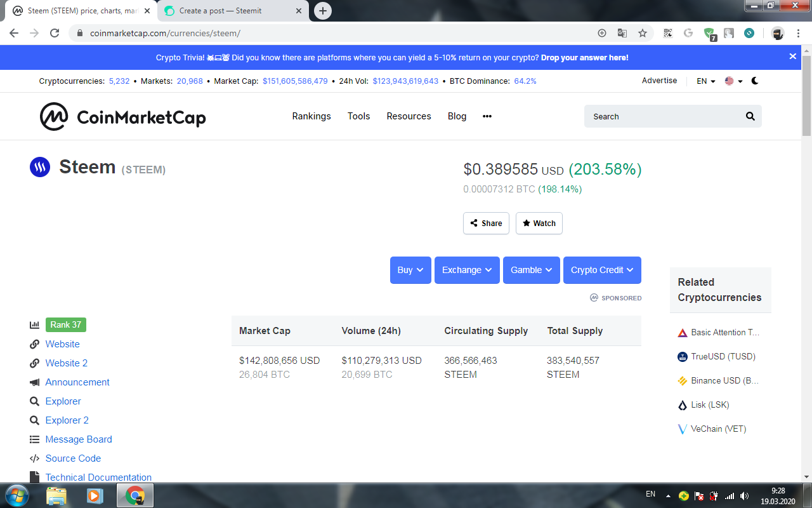Open the green shield extension with badge 7
The image size is (812, 508).
710,34
